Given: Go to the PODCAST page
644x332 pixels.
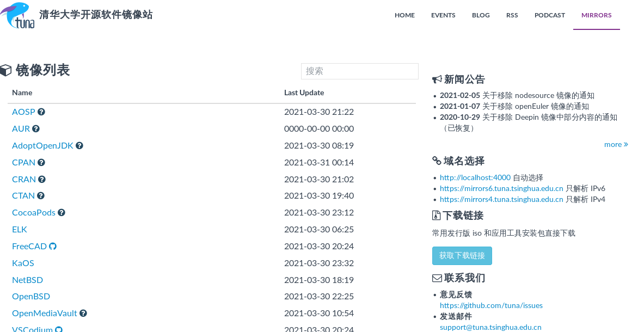Looking at the screenshot, I should coord(549,15).
